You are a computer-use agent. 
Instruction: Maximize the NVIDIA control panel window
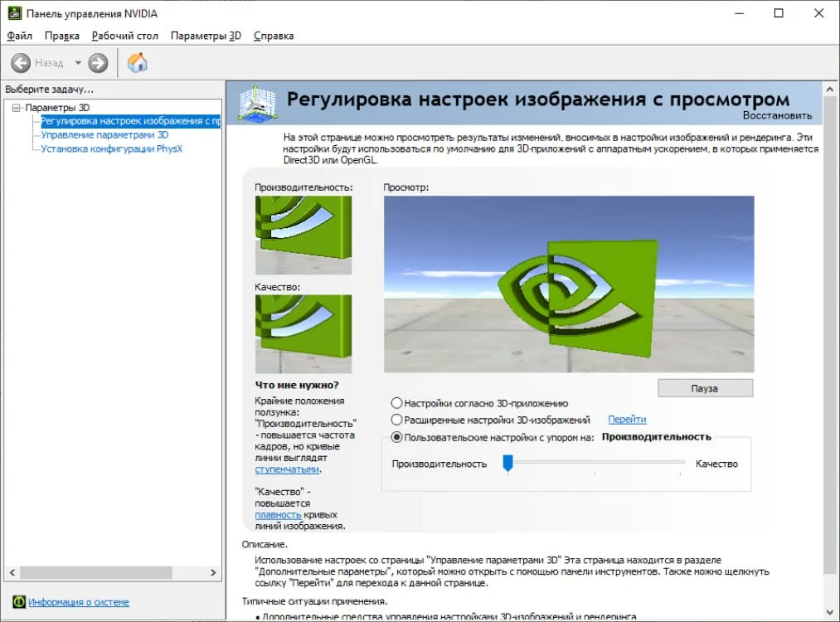pos(779,13)
